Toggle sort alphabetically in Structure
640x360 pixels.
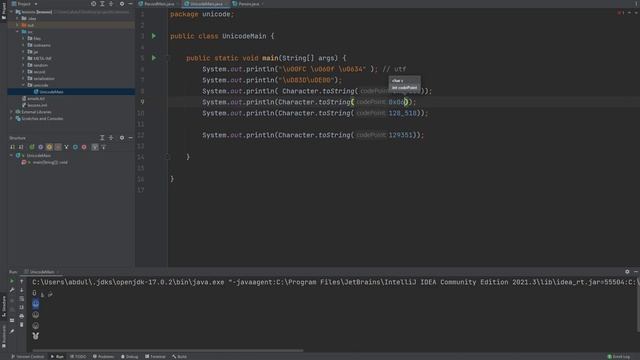(x=21, y=147)
